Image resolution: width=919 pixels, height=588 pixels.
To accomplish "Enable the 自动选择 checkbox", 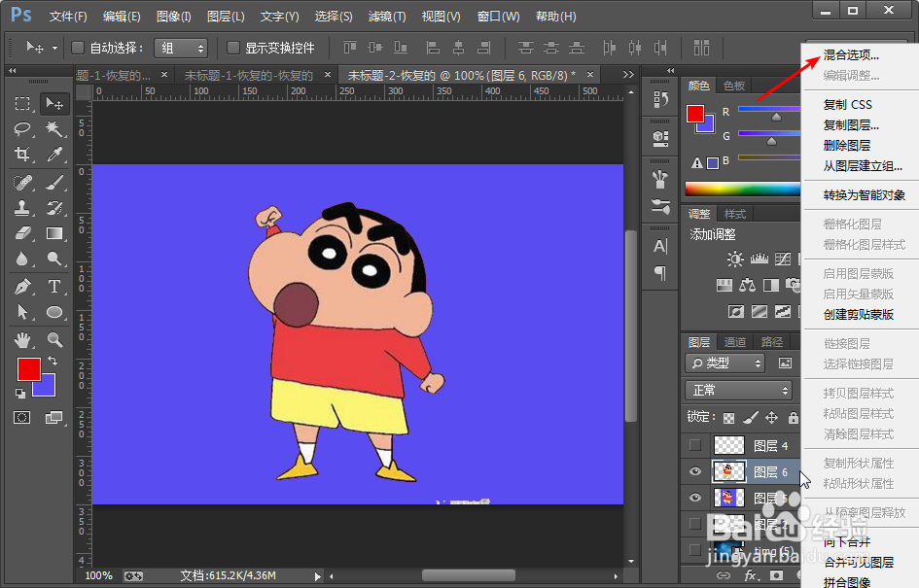I will (x=78, y=48).
